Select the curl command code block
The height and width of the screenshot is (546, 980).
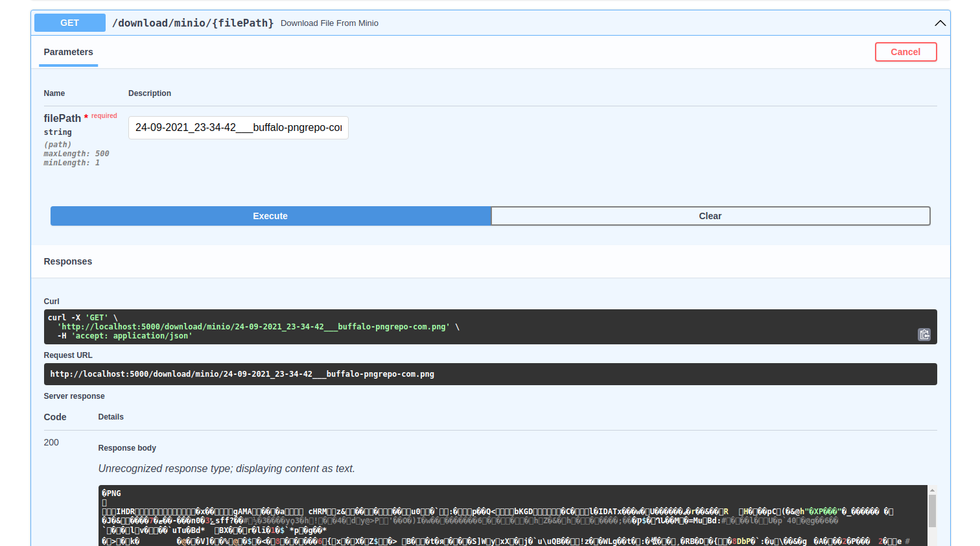coord(490,327)
